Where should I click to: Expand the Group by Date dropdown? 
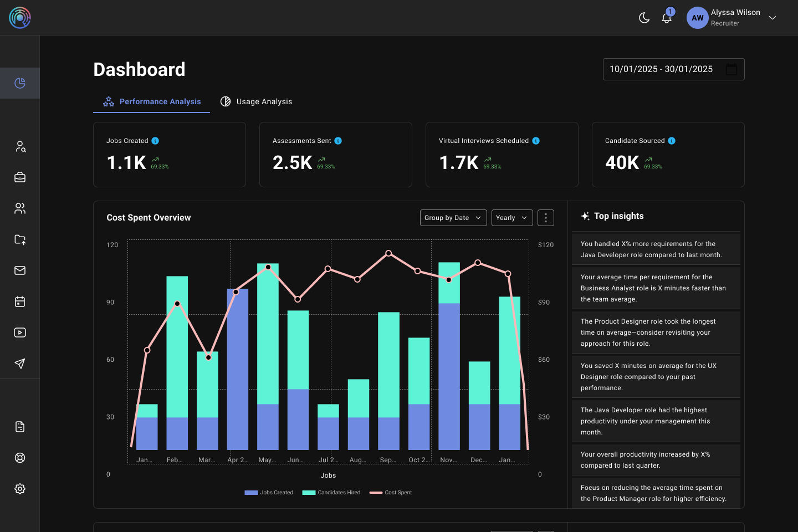pos(453,218)
